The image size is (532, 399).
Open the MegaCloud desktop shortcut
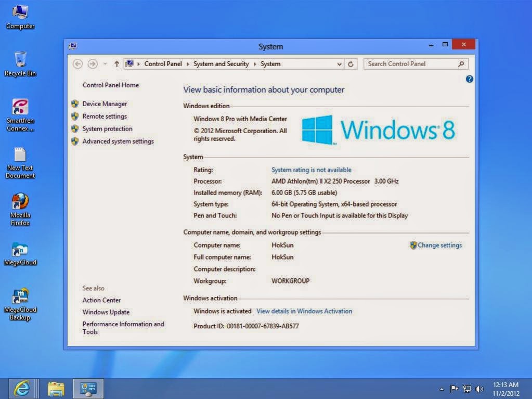click(x=20, y=254)
